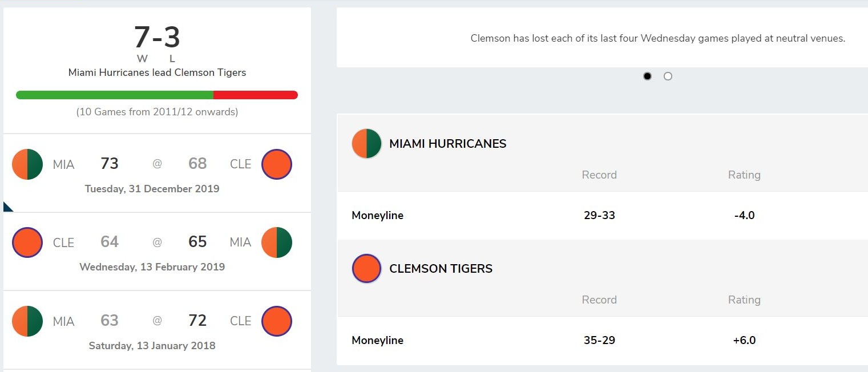Click the MIAMI HURRICANES team heading
This screenshot has width=868, height=372.
pos(447,144)
